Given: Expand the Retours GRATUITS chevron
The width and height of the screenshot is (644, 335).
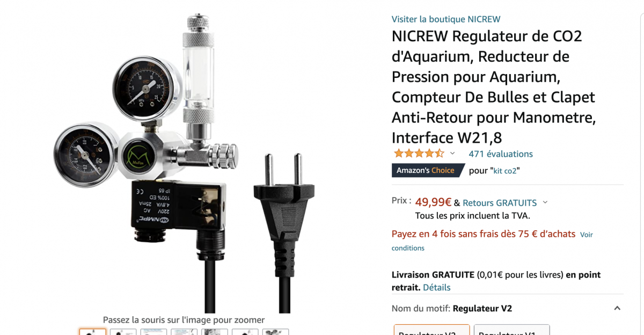Looking at the screenshot, I should pos(545,202).
